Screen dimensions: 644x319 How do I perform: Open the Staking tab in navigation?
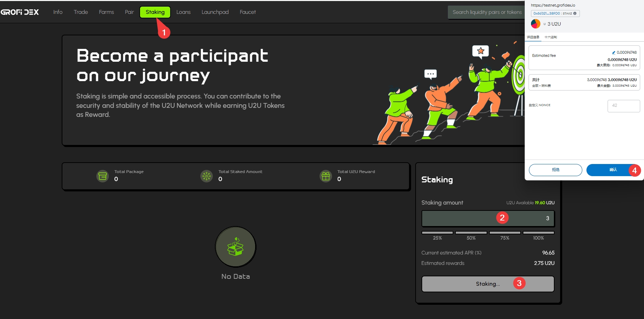click(155, 12)
